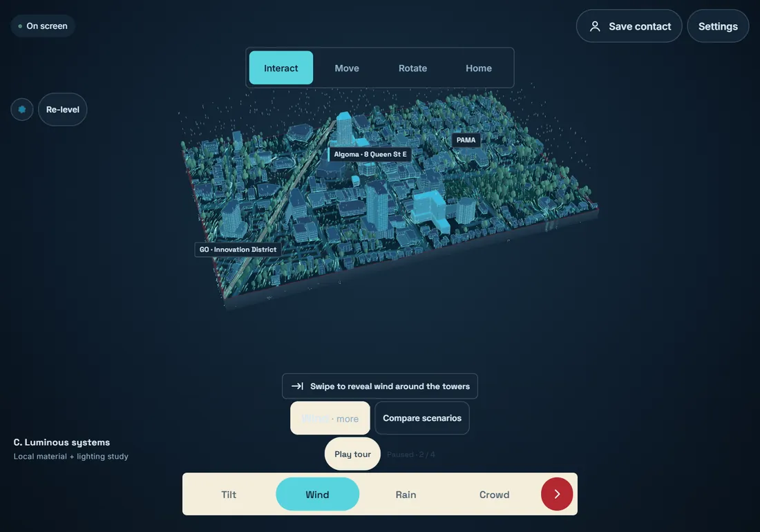Screen dimensions: 760x532
Task: Click 'Swipe to reveal wind around the towers' text
Action: pos(390,386)
